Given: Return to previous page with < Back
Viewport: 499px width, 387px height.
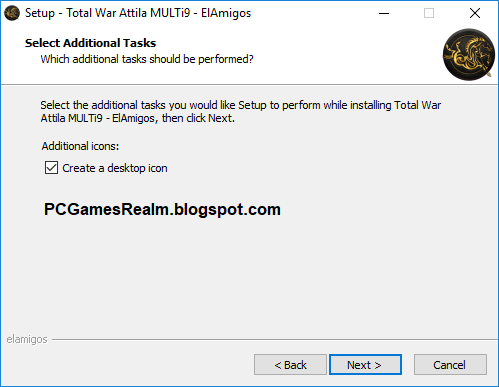Looking at the screenshot, I should [x=290, y=365].
